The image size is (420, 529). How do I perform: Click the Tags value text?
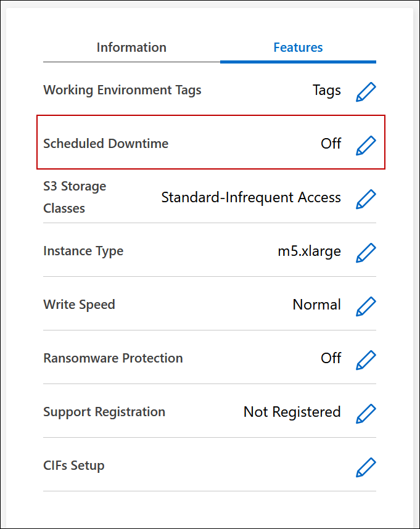326,90
